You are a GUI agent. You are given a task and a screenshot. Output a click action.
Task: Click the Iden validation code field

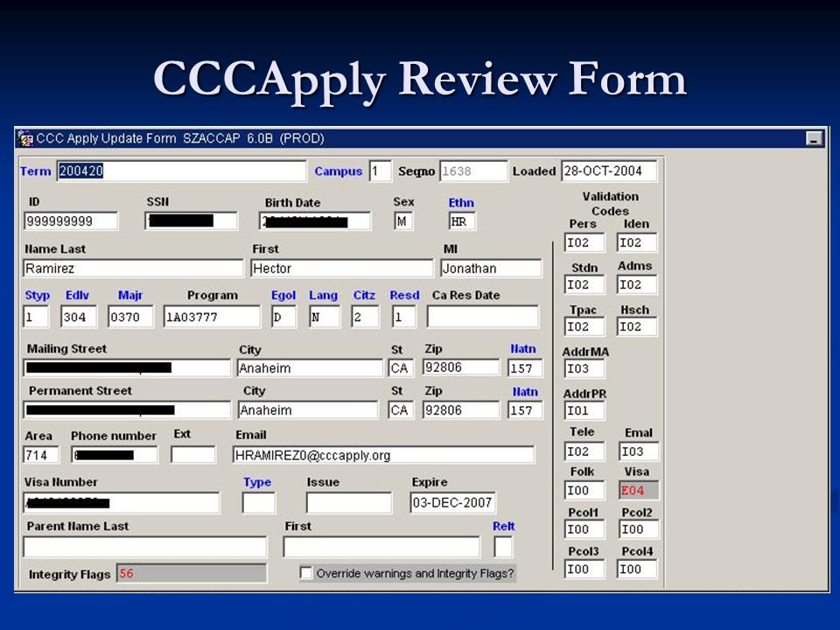(637, 242)
